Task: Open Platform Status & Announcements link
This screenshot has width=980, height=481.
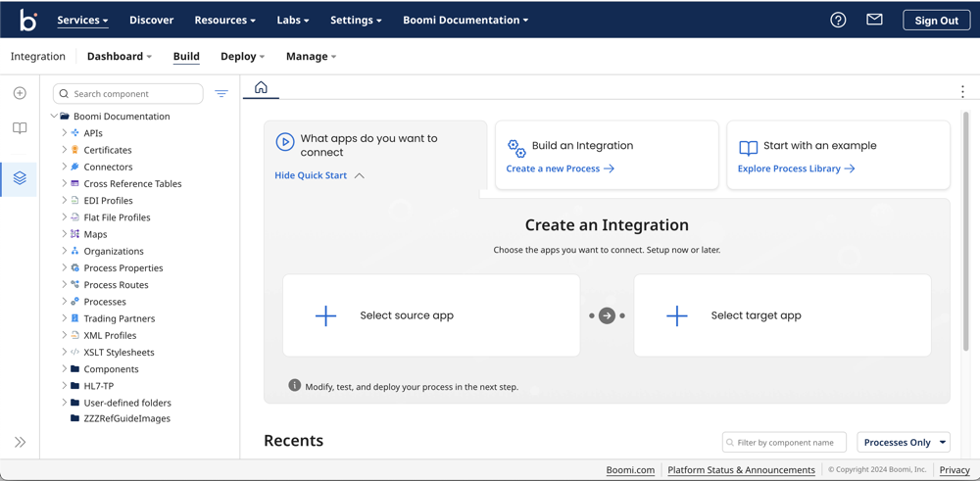Action: (x=741, y=470)
